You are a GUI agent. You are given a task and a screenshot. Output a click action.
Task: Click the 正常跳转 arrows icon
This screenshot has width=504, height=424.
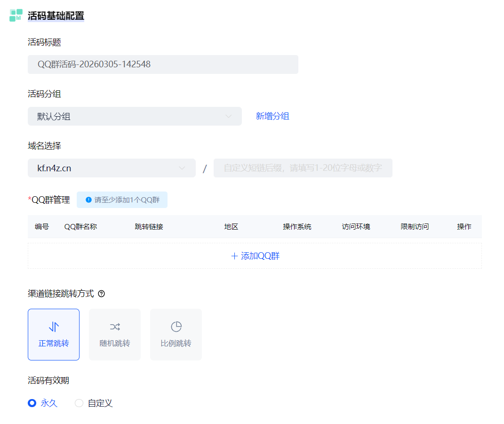tap(54, 327)
